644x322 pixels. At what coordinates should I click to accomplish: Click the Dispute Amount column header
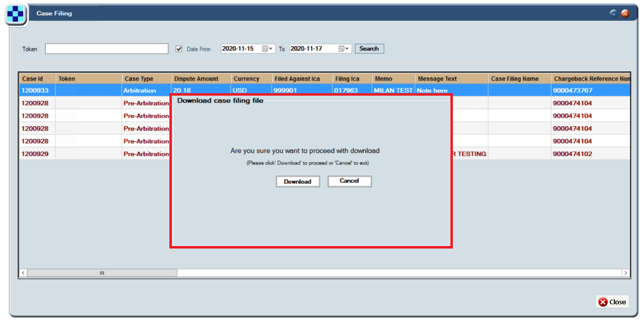201,79
